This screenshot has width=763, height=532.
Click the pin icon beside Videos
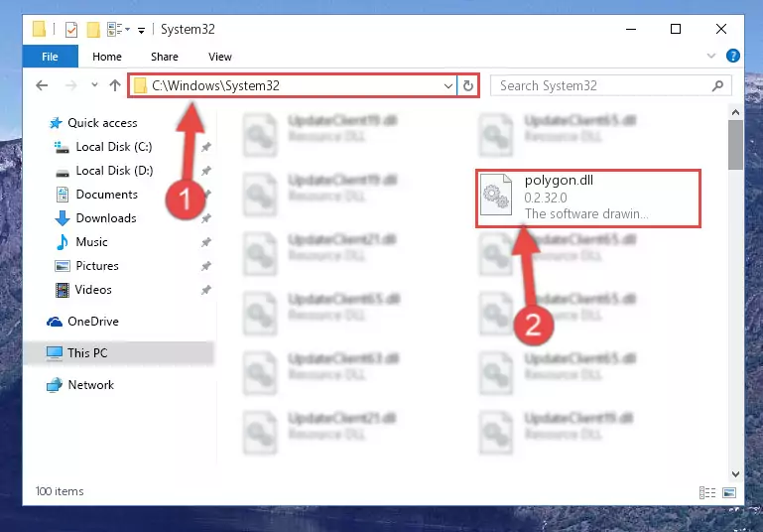(x=206, y=290)
